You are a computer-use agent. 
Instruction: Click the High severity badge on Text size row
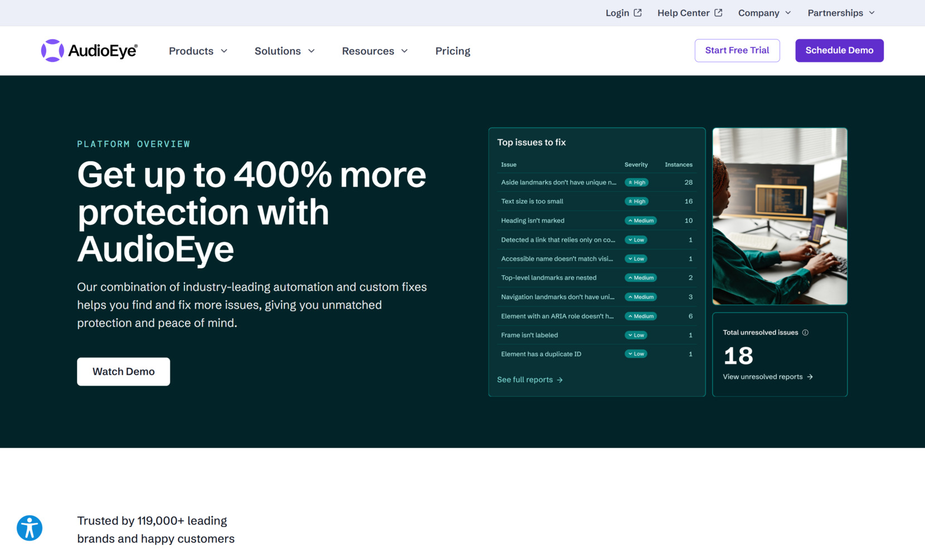coord(636,201)
